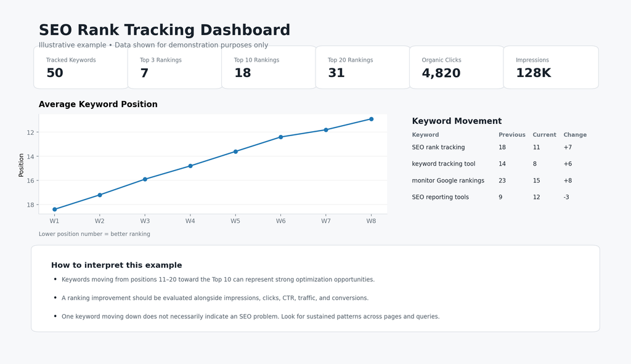This screenshot has width=631, height=364.
Task: Click the 'Change' column header
Action: (x=575, y=135)
